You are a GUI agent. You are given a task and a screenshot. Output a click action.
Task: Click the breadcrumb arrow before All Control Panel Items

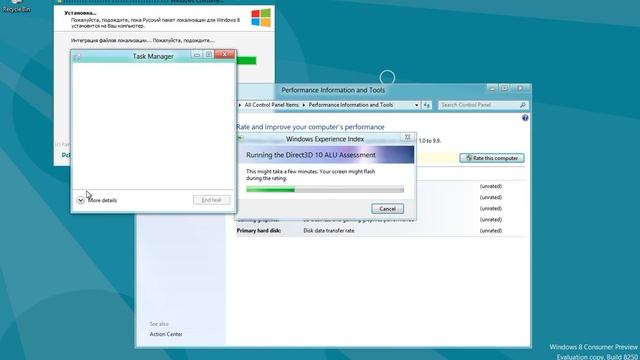pyautogui.click(x=240, y=105)
